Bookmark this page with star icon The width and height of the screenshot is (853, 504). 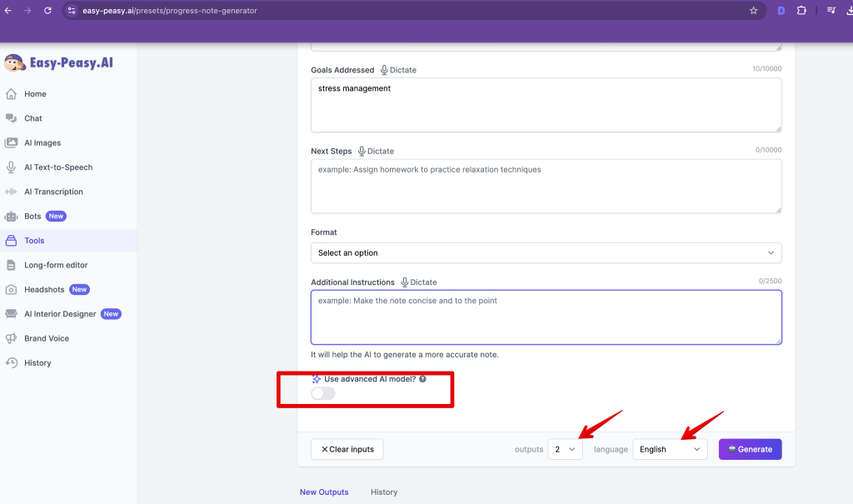click(x=753, y=11)
